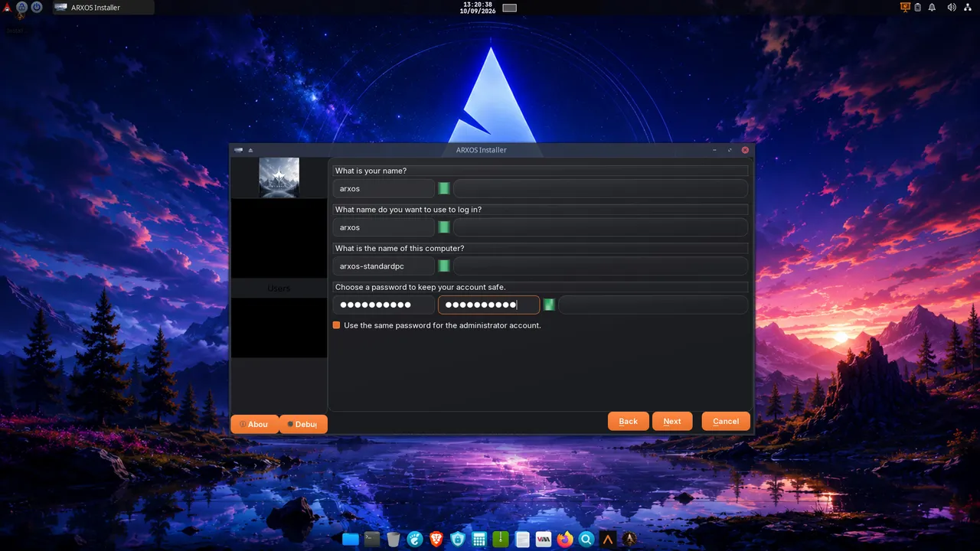Click the installer window menu icon in titlebar

pos(239,150)
